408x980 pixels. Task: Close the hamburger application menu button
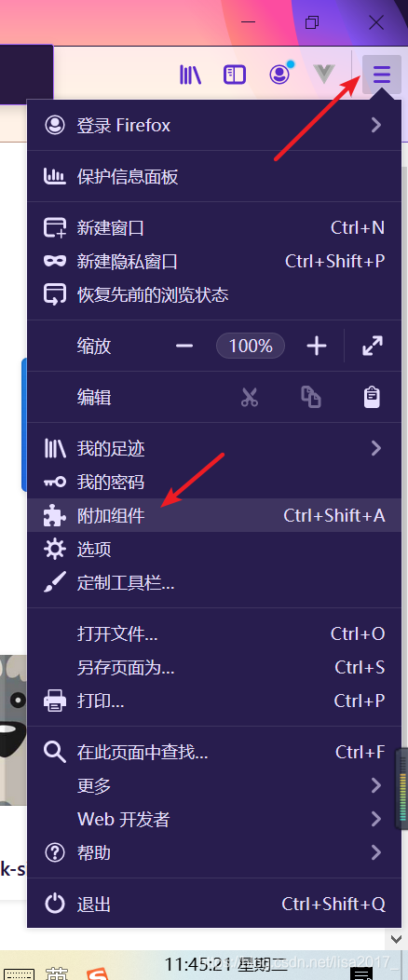click(x=382, y=75)
